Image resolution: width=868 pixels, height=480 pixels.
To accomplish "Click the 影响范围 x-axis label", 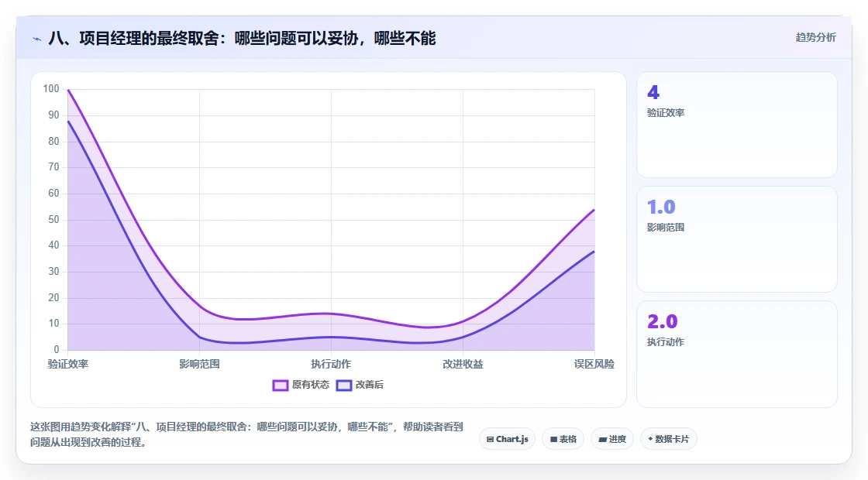I will tap(199, 364).
